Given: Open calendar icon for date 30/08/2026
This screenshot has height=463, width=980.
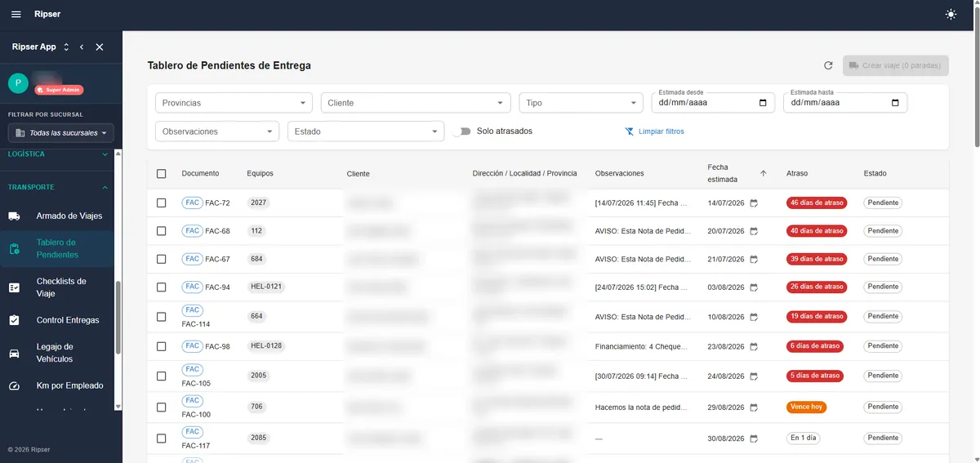Looking at the screenshot, I should (754, 439).
